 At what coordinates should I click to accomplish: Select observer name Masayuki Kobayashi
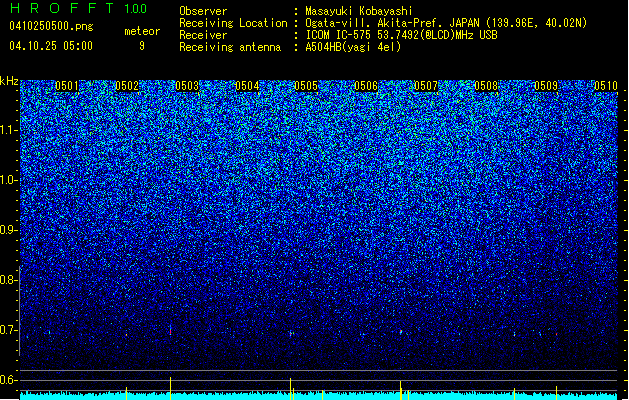tap(359, 11)
